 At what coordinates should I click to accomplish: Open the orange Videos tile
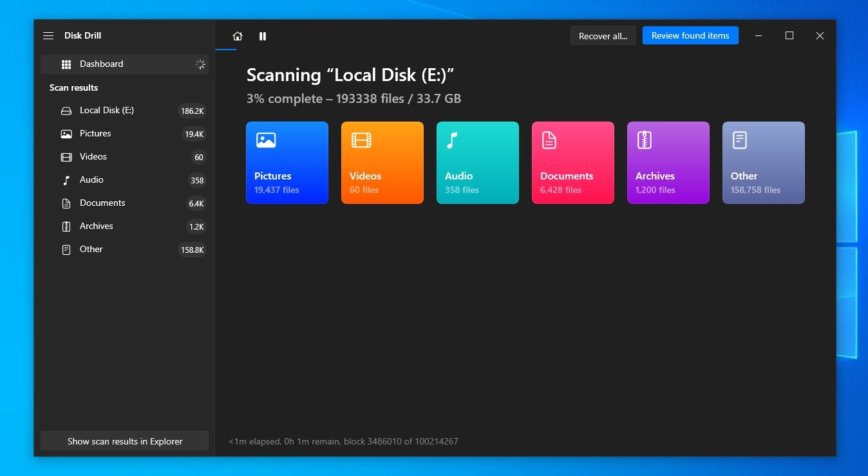tap(382, 163)
